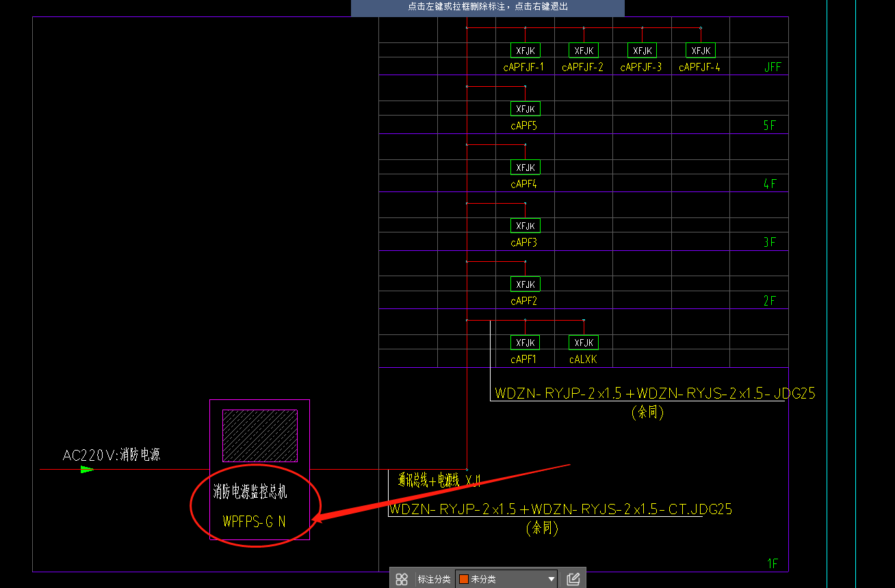Select the XFJK box above cAPFJF-1
895x588 pixels.
pyautogui.click(x=526, y=50)
